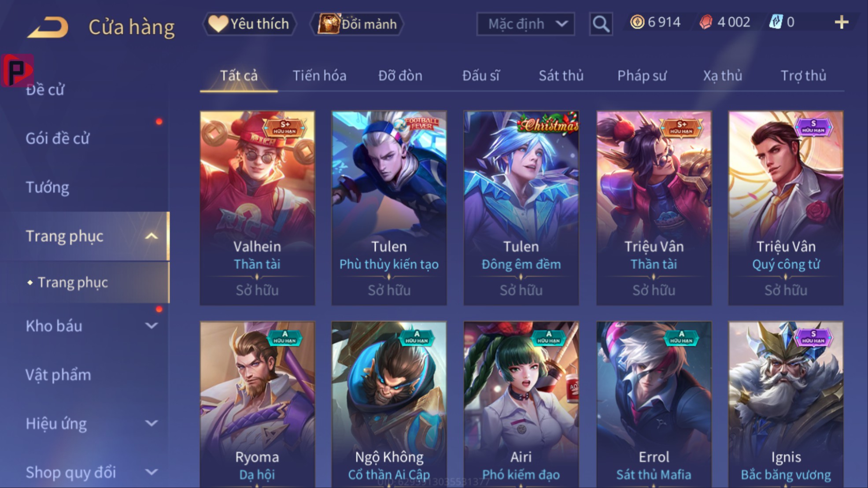Click the gold coin balance icon
Viewport: 868px width, 488px height.
coord(637,22)
